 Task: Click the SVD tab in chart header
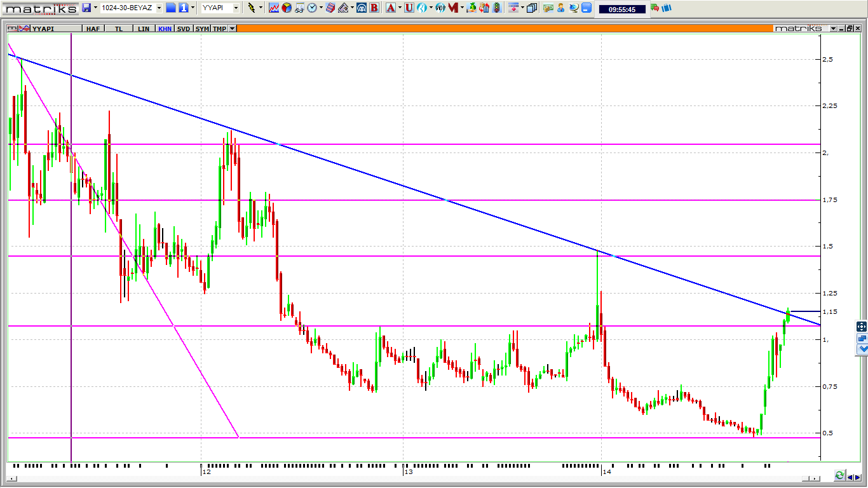pyautogui.click(x=183, y=29)
